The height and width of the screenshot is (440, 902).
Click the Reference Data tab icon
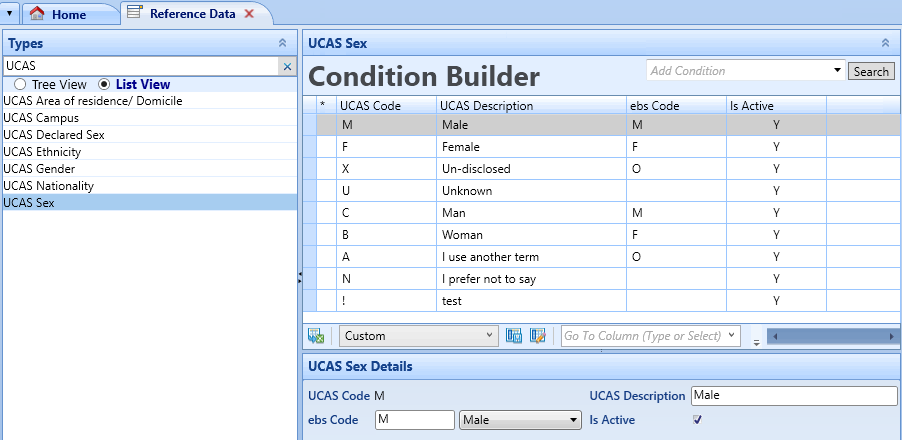tap(135, 12)
